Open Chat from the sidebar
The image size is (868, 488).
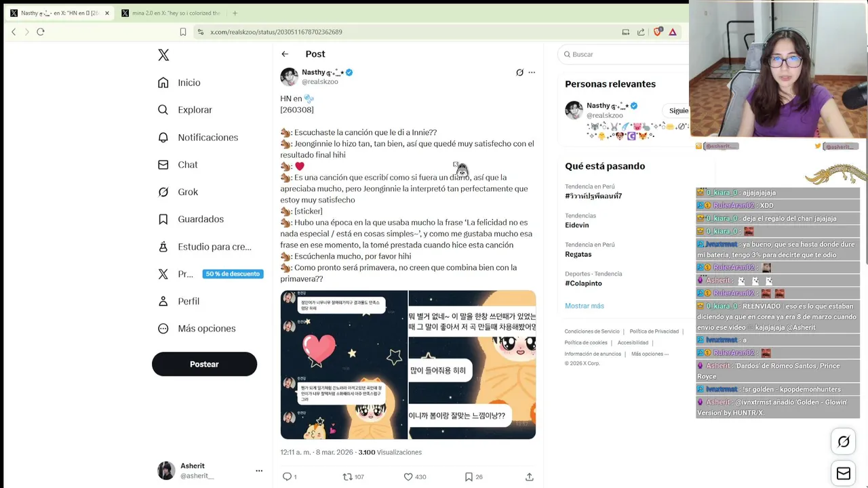(178, 165)
